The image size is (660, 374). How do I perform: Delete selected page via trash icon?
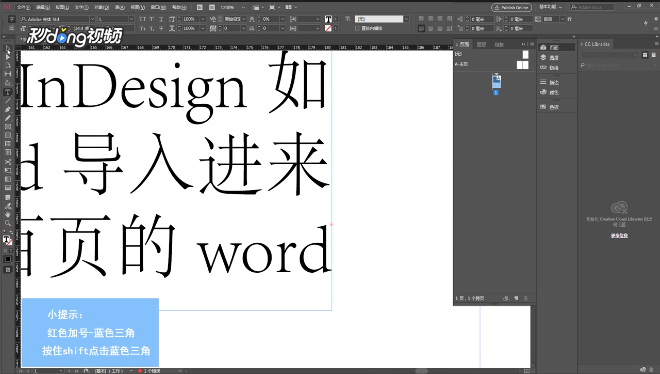pyautogui.click(x=525, y=298)
